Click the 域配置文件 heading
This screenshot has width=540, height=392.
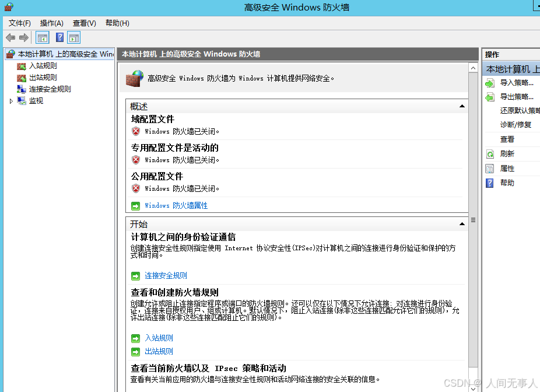(153, 119)
